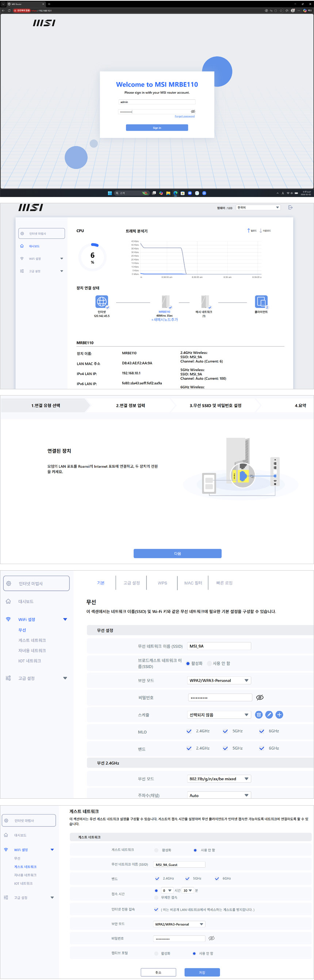Switch to the WPS tab
Image resolution: width=314 pixels, height=980 pixels.
pyautogui.click(x=162, y=583)
